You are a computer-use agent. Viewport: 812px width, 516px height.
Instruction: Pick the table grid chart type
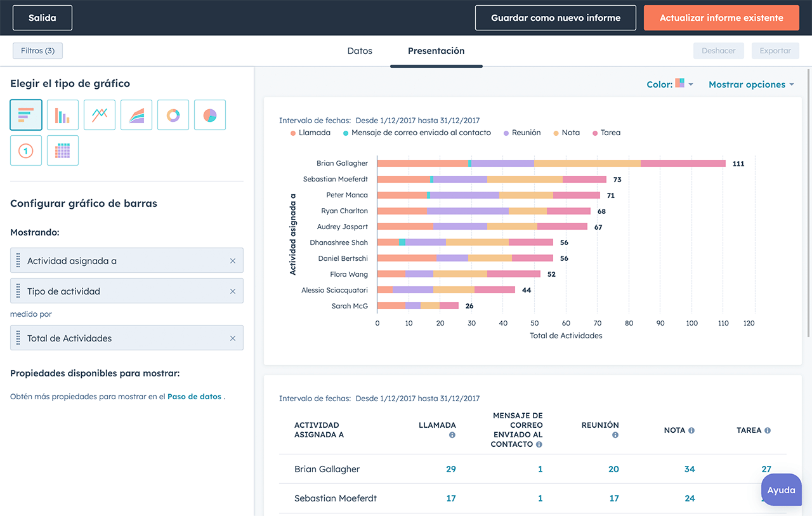click(x=63, y=150)
